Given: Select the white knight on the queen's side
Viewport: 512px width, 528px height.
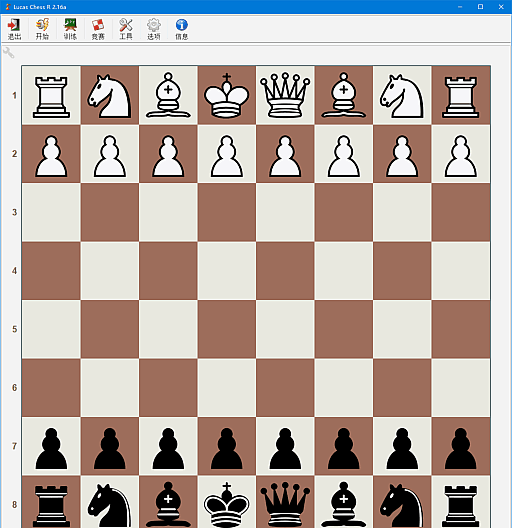Looking at the screenshot, I should [x=402, y=96].
